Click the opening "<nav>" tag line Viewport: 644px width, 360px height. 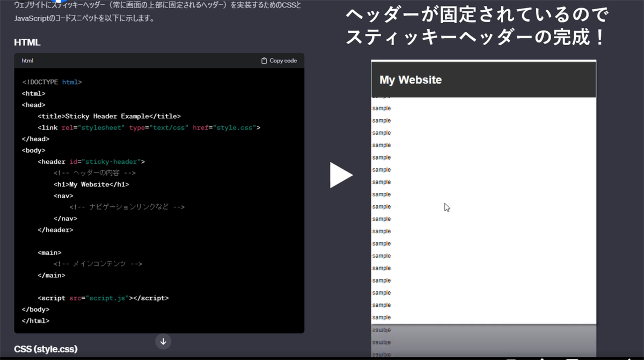(x=63, y=196)
